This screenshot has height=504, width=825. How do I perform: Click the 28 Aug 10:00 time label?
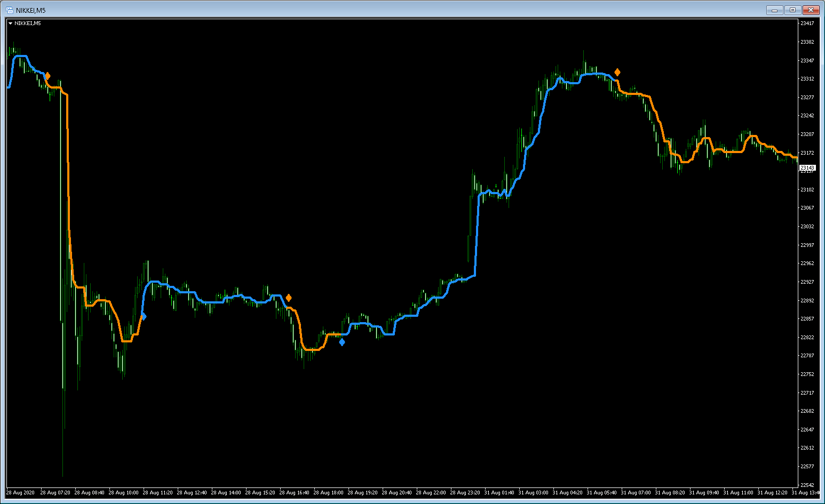coord(123,493)
